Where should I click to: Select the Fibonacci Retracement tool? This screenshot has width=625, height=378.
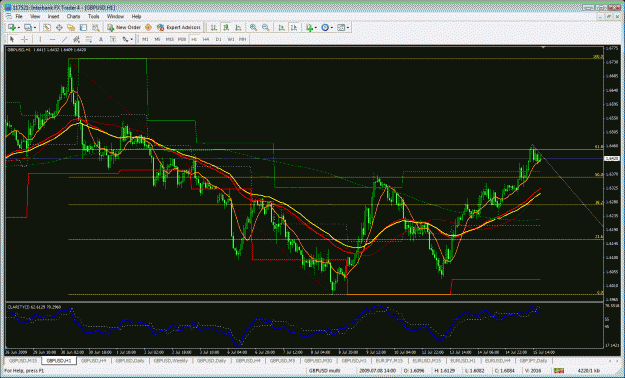tap(88, 39)
